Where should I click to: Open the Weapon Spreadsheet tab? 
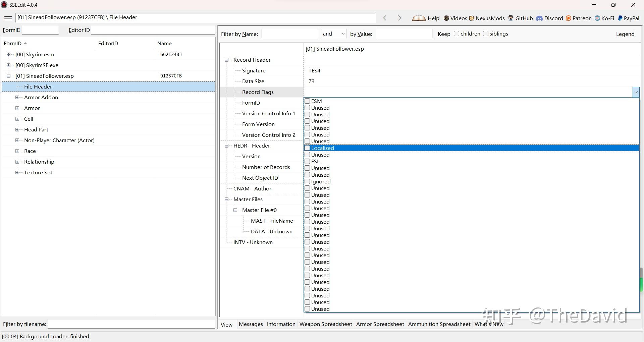point(325,324)
